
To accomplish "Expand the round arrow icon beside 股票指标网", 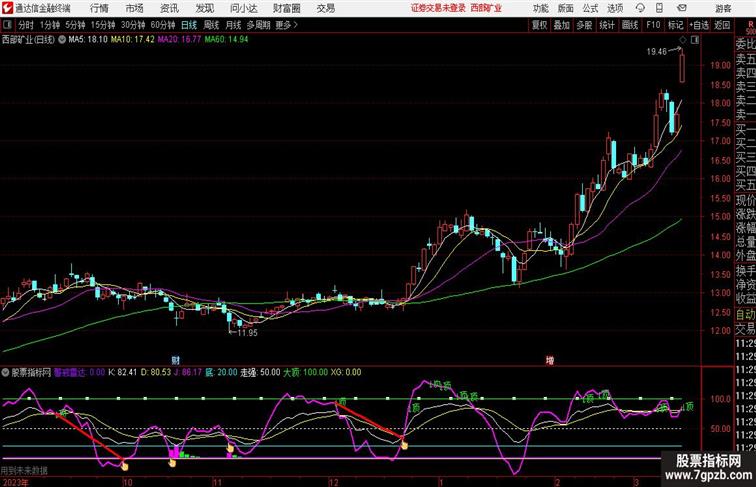I will coord(5,372).
